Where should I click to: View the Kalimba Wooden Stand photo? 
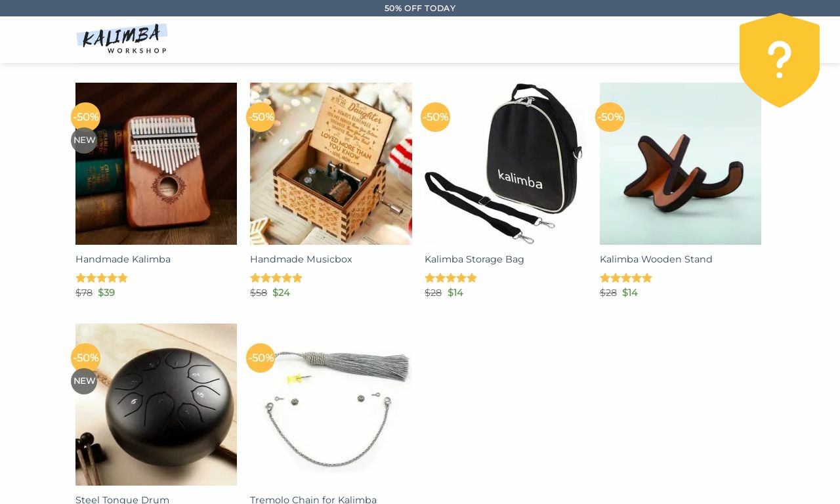point(681,164)
